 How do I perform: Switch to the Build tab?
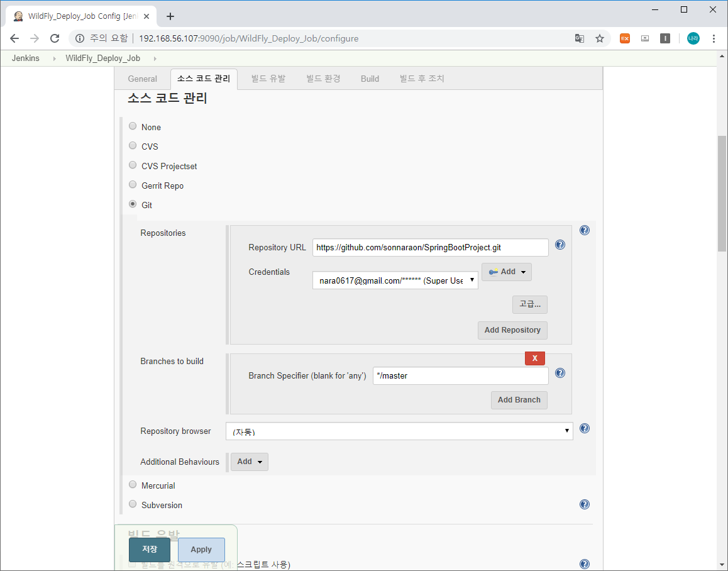pos(370,79)
